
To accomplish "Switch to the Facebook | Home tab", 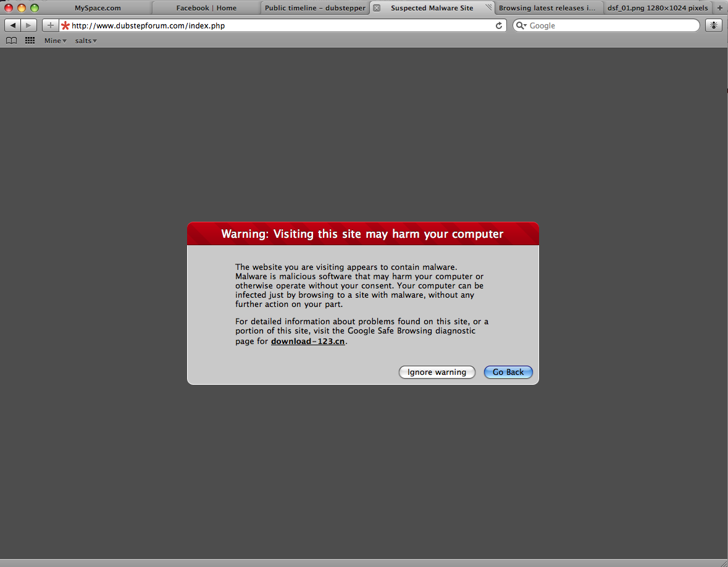I will [x=206, y=8].
